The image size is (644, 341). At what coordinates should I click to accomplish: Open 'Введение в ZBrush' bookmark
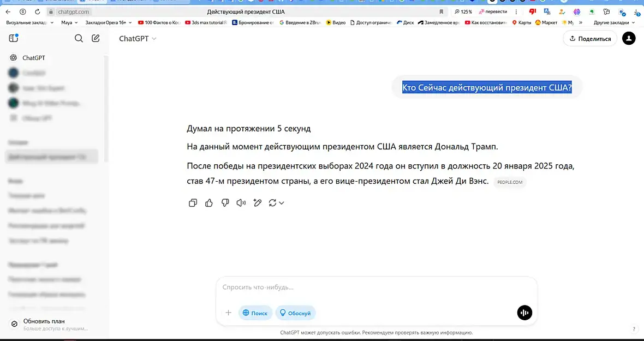point(300,22)
